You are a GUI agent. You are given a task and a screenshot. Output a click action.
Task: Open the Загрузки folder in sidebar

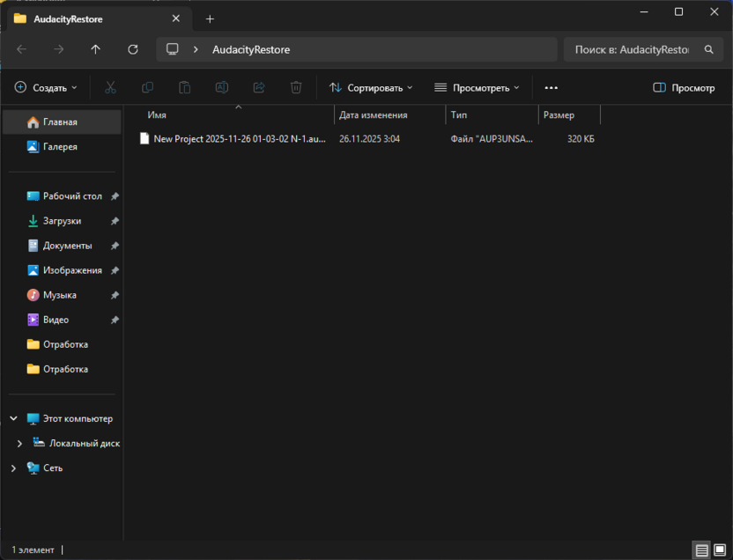click(62, 221)
